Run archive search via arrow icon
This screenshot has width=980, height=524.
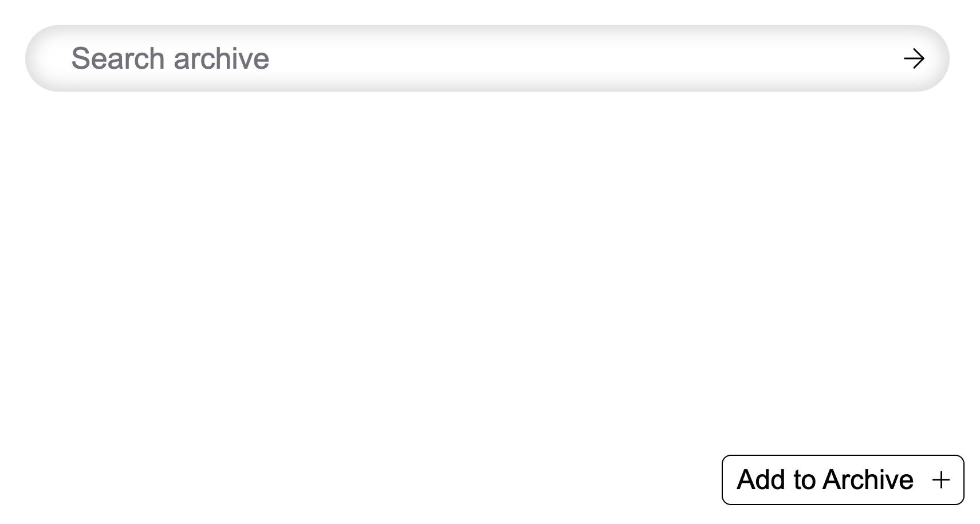[914, 58]
